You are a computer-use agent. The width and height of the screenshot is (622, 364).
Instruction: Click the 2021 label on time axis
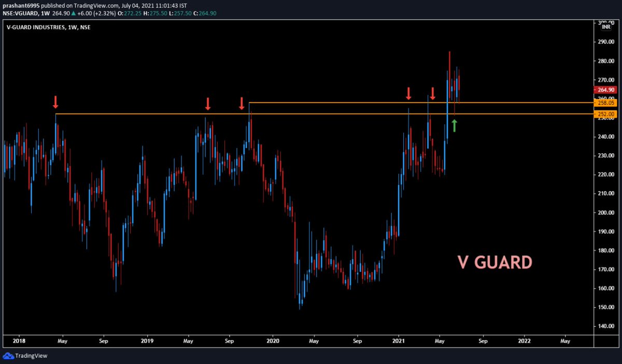pyautogui.click(x=399, y=341)
